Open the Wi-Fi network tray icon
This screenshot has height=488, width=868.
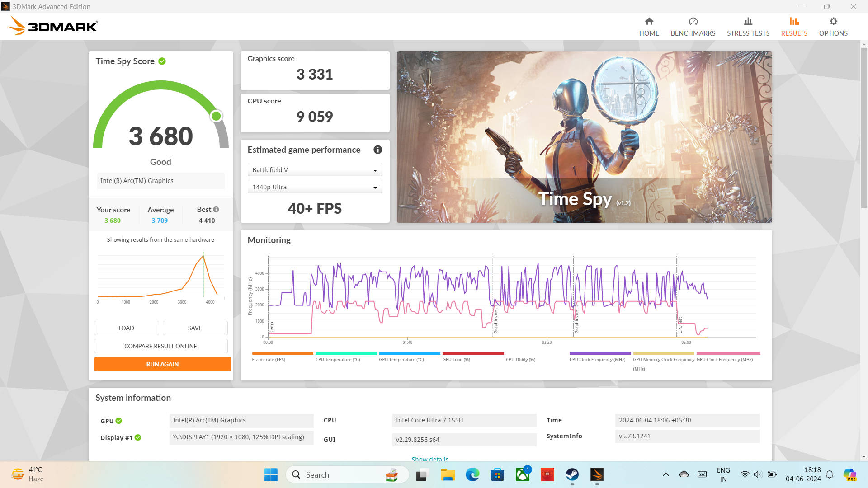744,474
